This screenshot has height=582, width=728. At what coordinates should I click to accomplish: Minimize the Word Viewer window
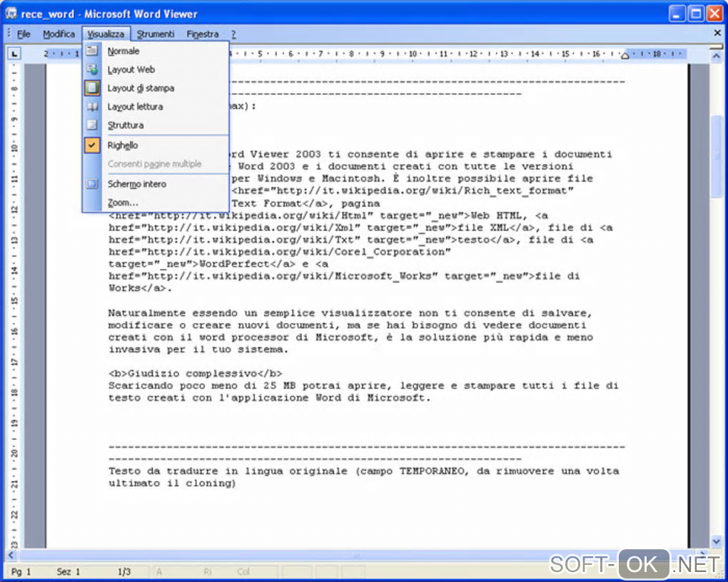(677, 14)
